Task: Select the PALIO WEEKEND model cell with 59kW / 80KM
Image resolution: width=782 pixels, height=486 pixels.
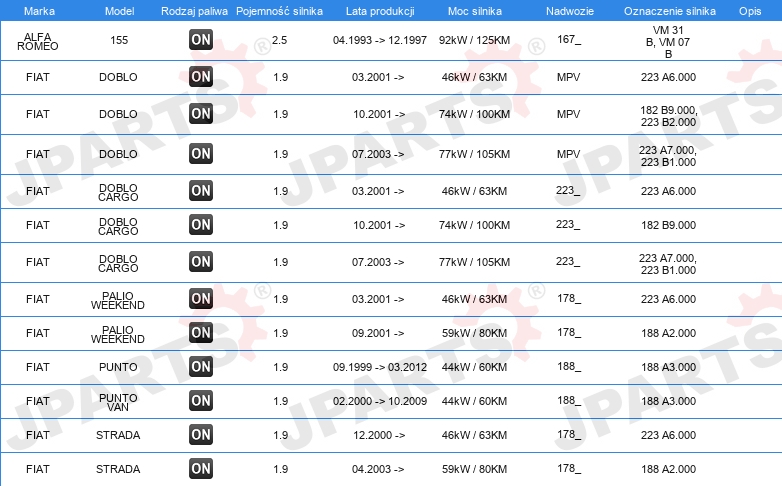Action: pos(118,334)
